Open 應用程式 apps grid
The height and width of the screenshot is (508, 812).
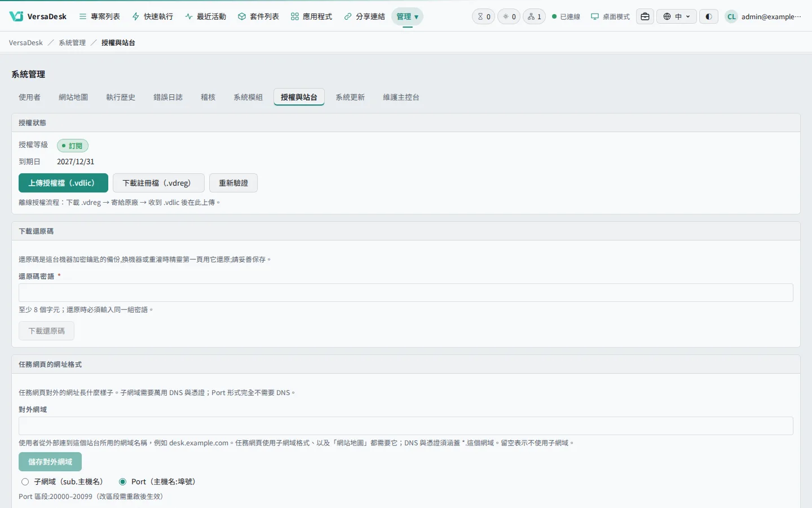pyautogui.click(x=311, y=16)
